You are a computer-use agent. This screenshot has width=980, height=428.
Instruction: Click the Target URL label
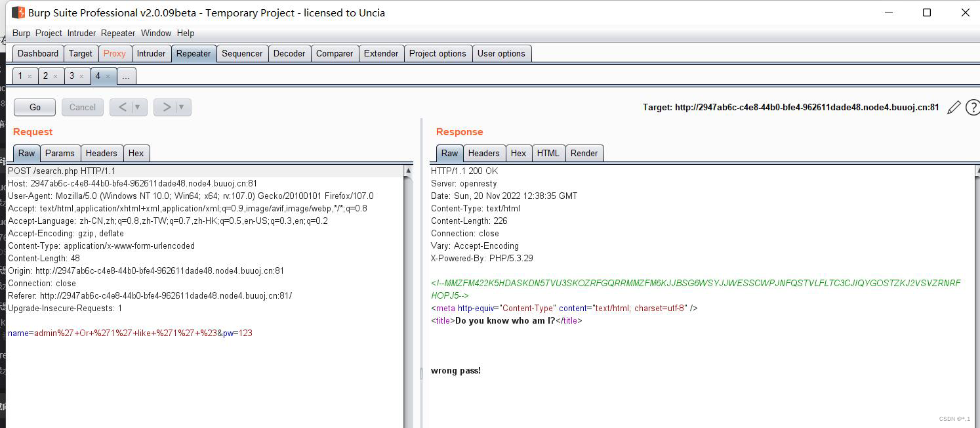(x=790, y=107)
